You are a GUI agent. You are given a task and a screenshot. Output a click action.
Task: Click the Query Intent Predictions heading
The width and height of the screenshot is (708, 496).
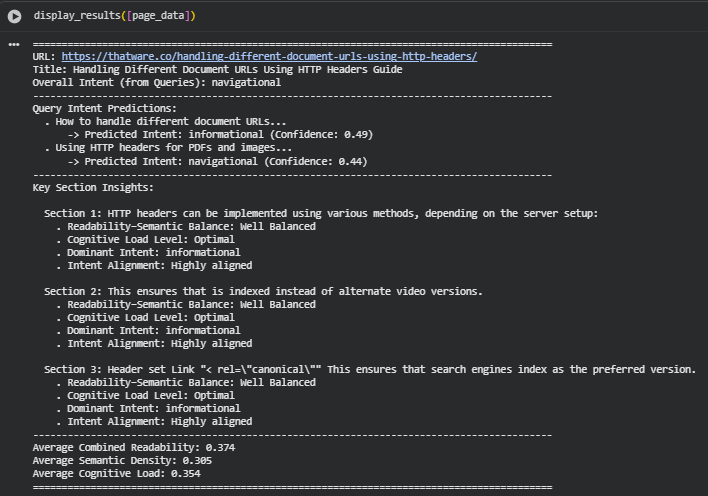click(x=104, y=108)
